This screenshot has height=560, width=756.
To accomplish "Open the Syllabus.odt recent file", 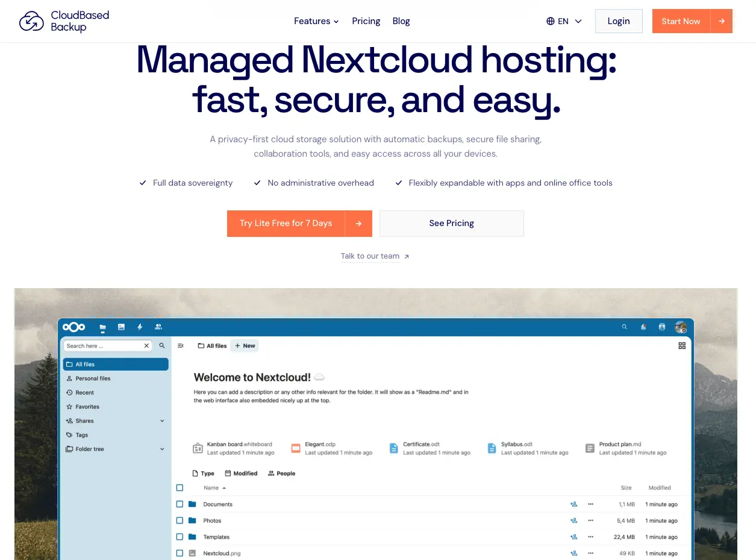I will (x=528, y=448).
